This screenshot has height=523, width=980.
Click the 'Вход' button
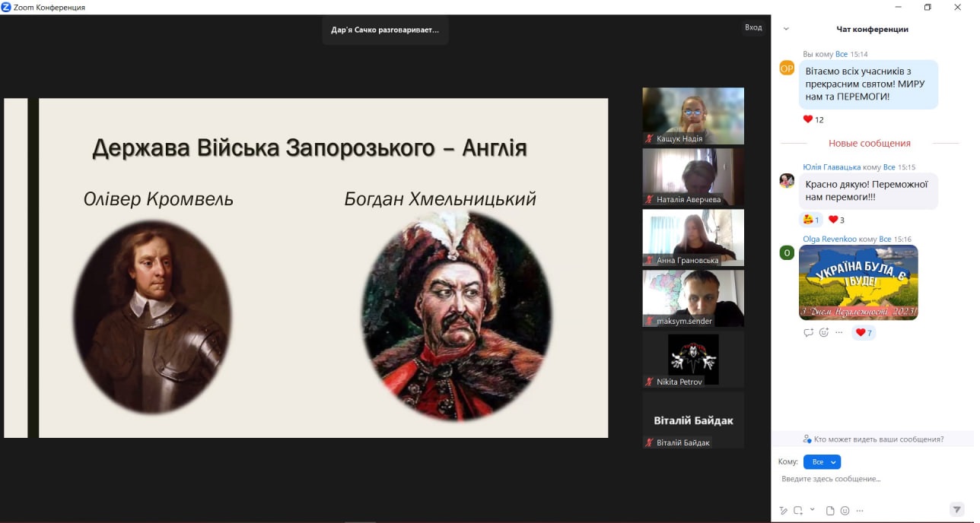[x=752, y=27]
